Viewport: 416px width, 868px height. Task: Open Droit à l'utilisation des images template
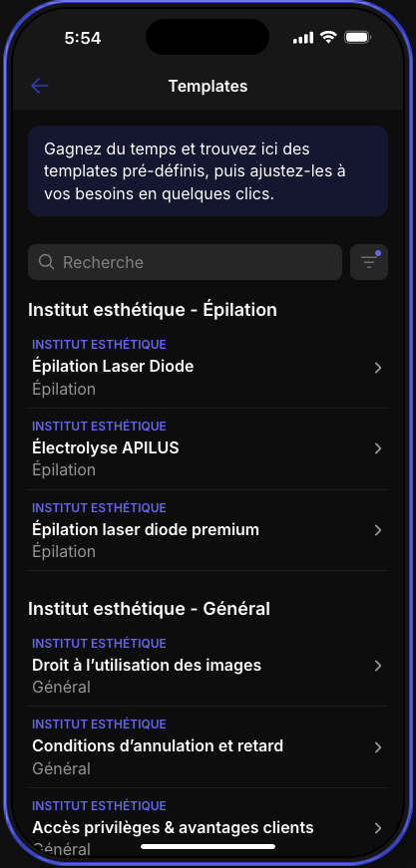coord(208,666)
